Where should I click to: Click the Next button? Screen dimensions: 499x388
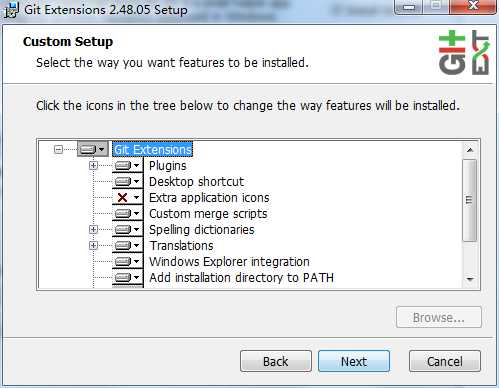coord(354,361)
